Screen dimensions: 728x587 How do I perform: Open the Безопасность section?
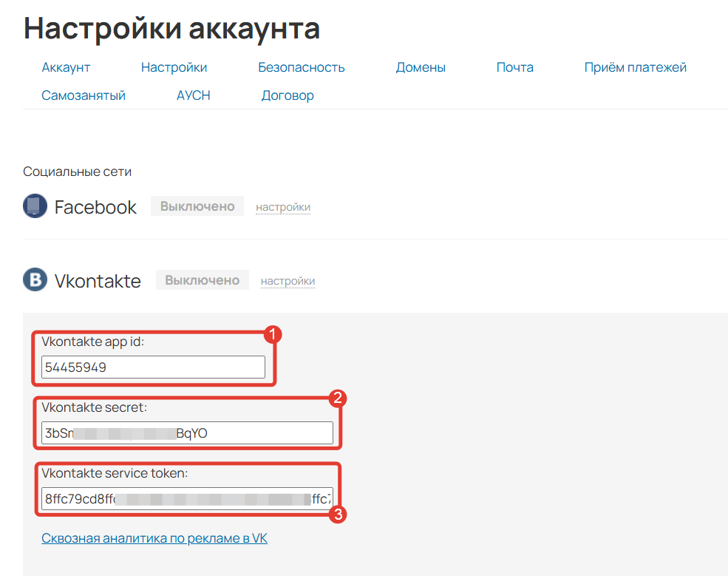point(301,67)
